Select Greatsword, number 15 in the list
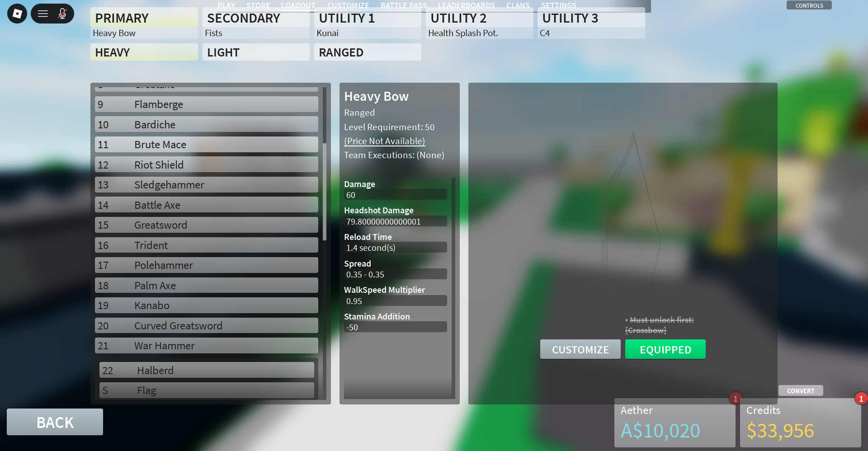This screenshot has height=451, width=868. [207, 225]
